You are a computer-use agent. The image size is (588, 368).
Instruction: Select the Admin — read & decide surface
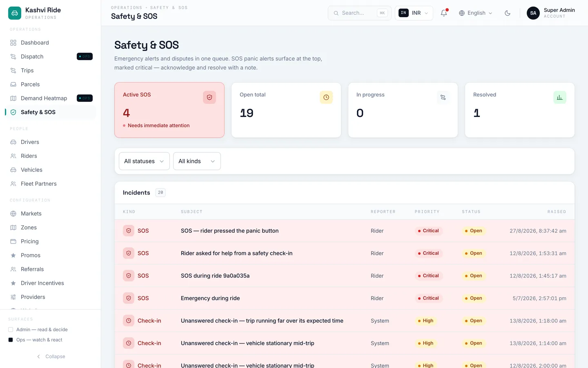[x=38, y=330]
